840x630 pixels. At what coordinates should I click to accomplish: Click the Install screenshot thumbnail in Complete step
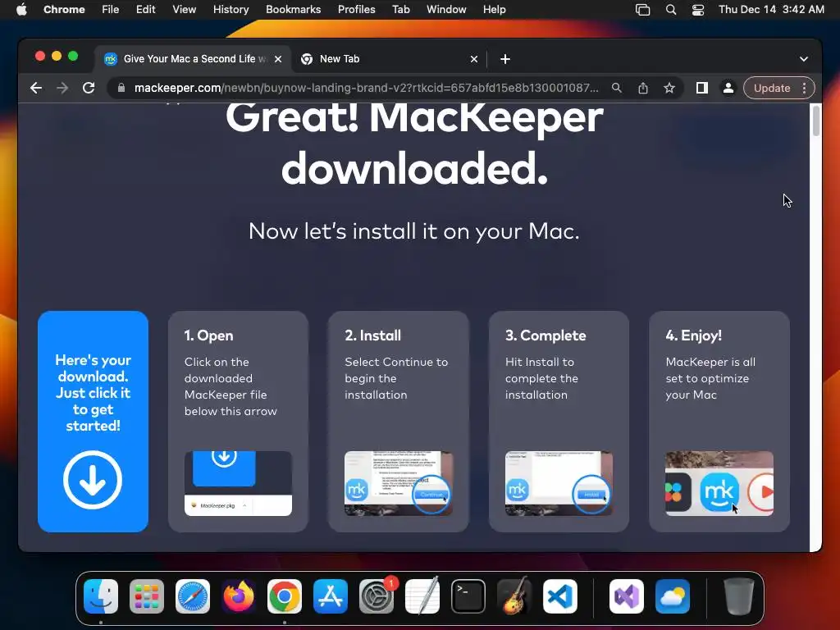559,483
